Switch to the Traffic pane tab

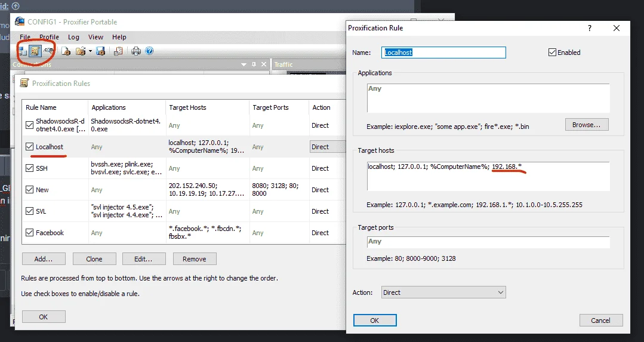click(284, 64)
